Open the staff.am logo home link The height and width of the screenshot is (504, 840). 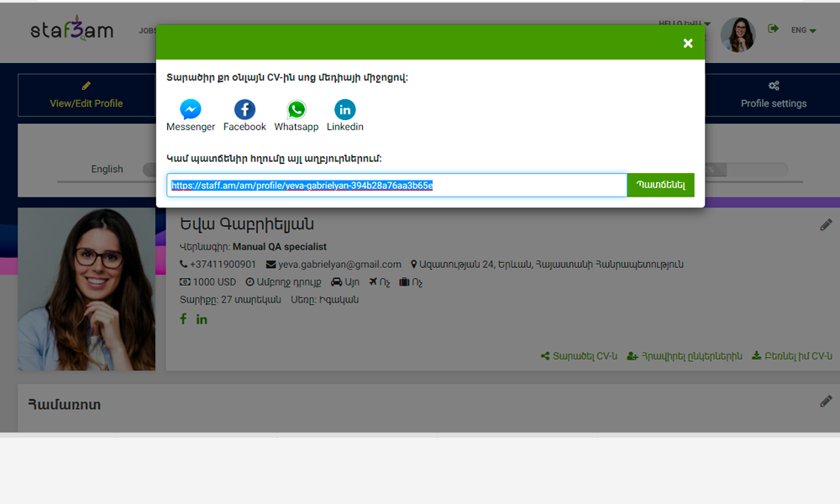tap(71, 29)
